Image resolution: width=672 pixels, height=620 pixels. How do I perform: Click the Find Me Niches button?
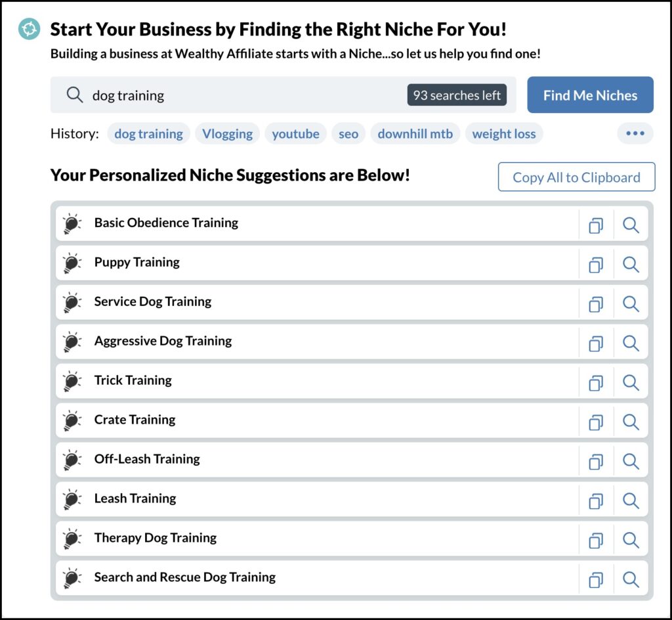590,95
